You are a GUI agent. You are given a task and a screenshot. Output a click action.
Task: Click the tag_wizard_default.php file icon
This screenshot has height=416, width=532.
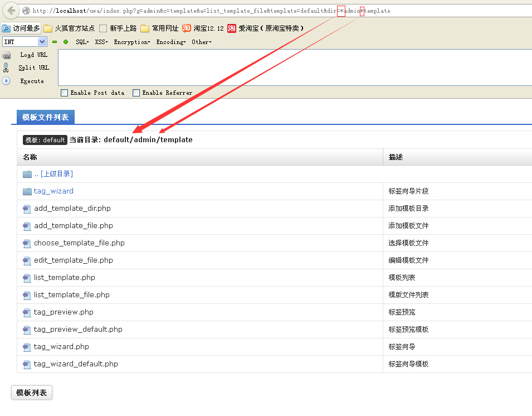click(27, 364)
